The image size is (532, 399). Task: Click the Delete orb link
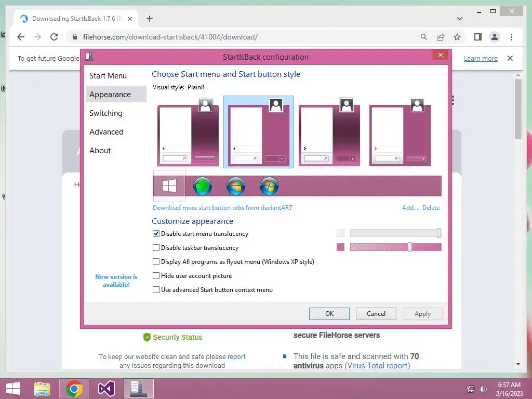[431, 208]
